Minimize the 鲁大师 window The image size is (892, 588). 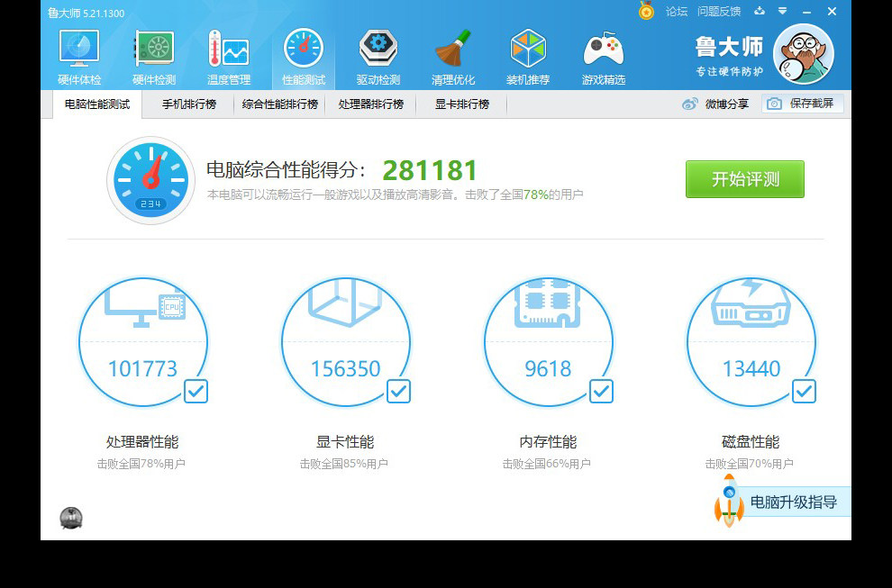[806, 12]
